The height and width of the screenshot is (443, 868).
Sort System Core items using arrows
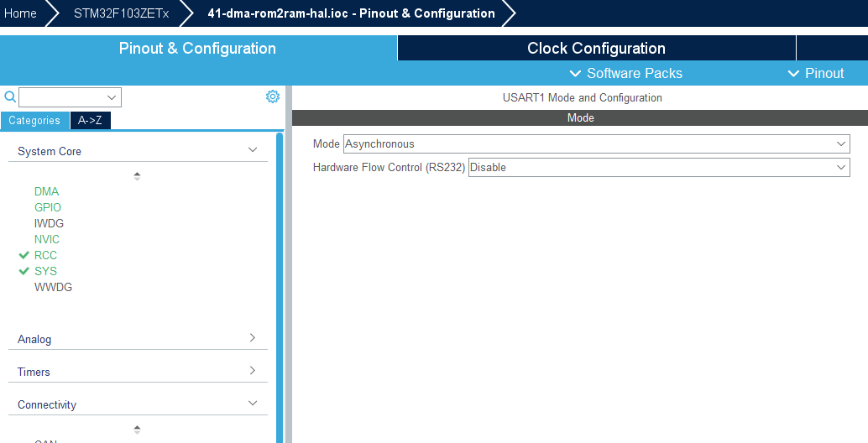tap(137, 176)
